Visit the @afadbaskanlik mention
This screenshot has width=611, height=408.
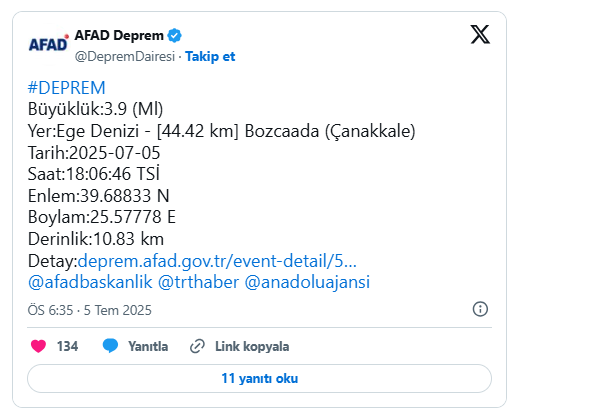click(90, 282)
